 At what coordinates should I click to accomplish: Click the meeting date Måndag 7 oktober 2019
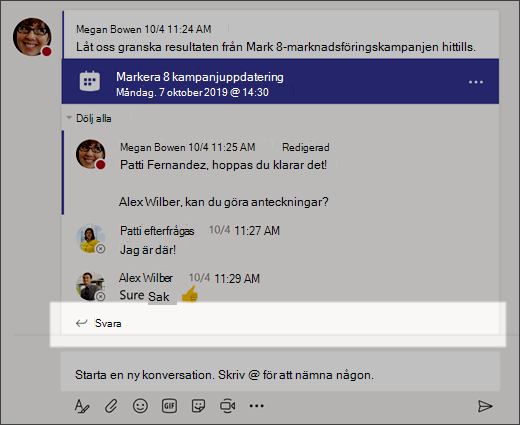[192, 92]
